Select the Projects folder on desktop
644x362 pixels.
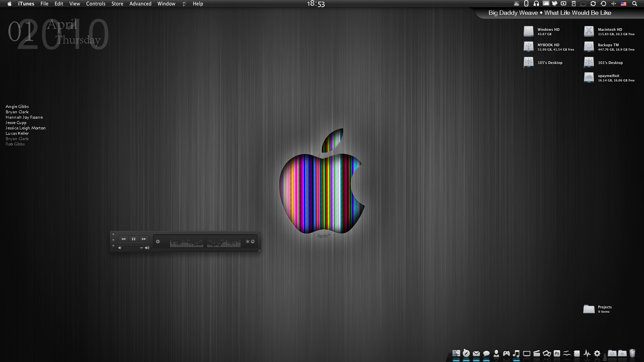589,309
